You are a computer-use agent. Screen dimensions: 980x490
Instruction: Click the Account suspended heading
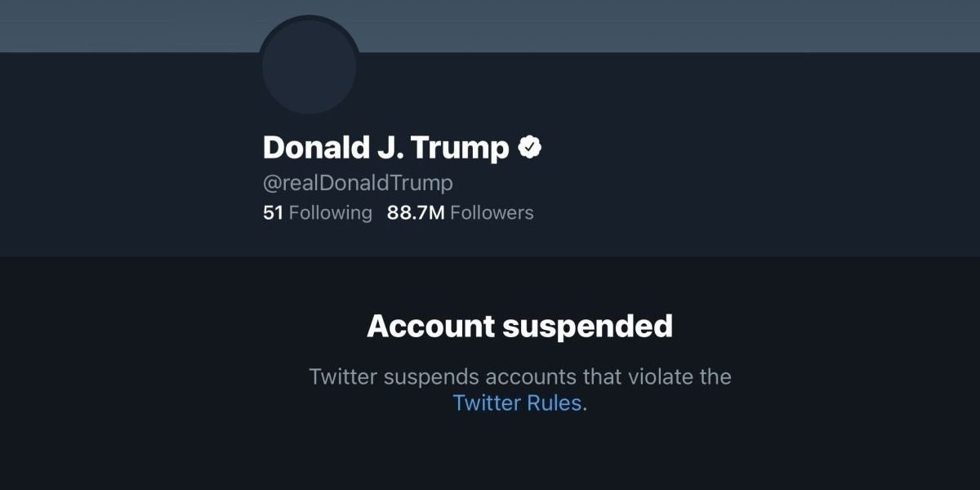[519, 326]
